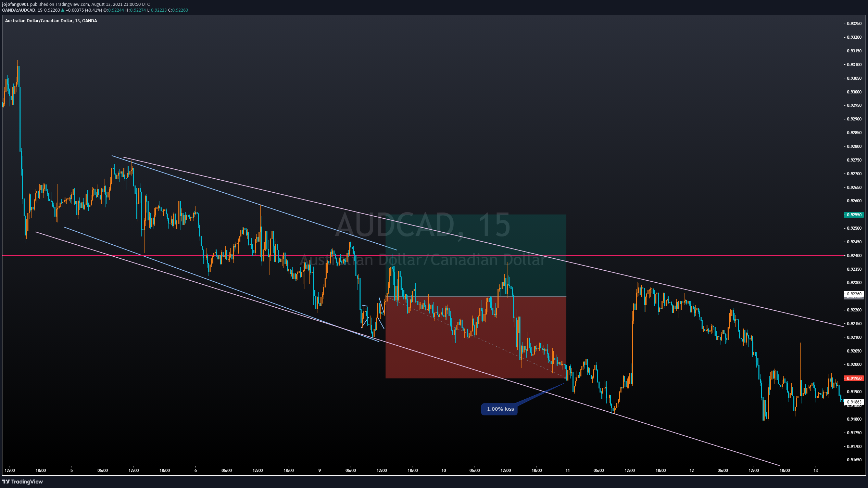Screen dimensions: 868x488
Task: Click the TradingView logo at bottom left
Action: pyautogui.click(x=23, y=481)
